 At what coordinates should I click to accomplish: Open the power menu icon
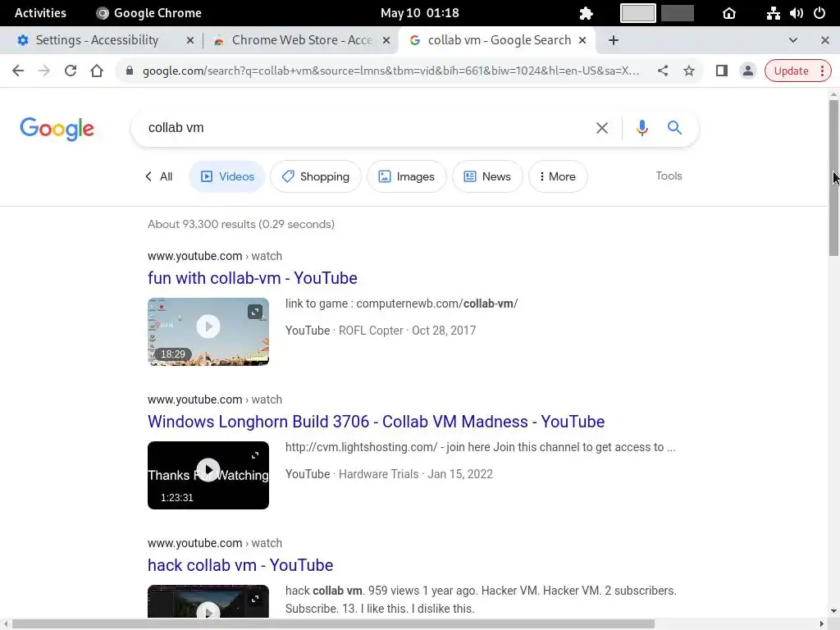[x=819, y=13]
